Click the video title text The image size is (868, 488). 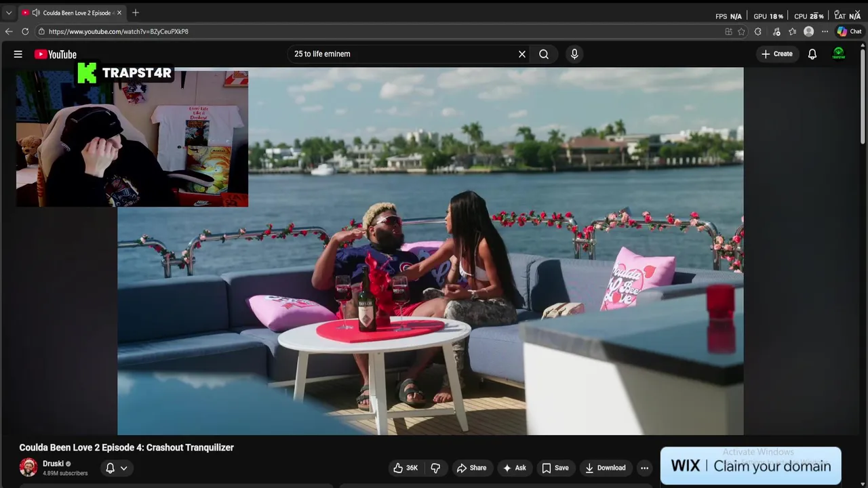coord(126,447)
